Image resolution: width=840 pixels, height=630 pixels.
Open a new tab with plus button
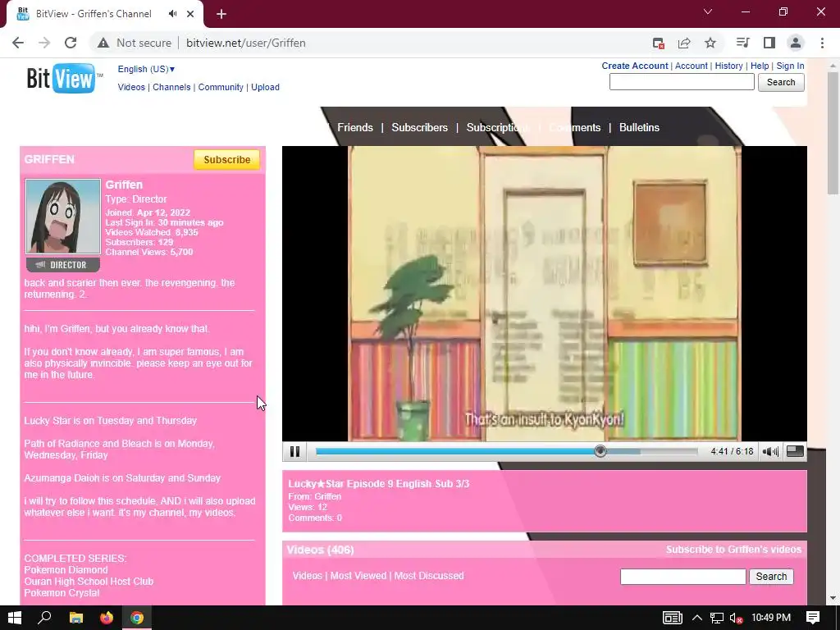(221, 14)
